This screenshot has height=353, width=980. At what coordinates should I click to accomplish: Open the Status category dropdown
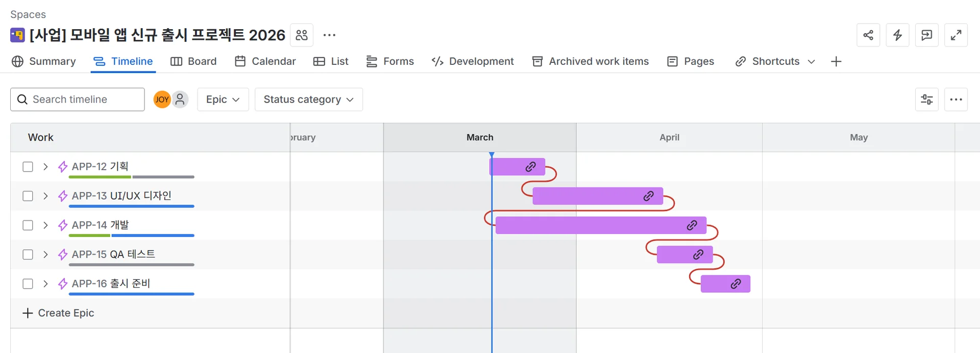[308, 100]
